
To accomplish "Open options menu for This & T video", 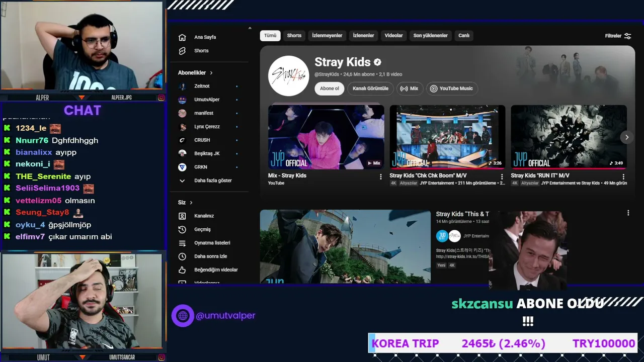I will pyautogui.click(x=628, y=213).
